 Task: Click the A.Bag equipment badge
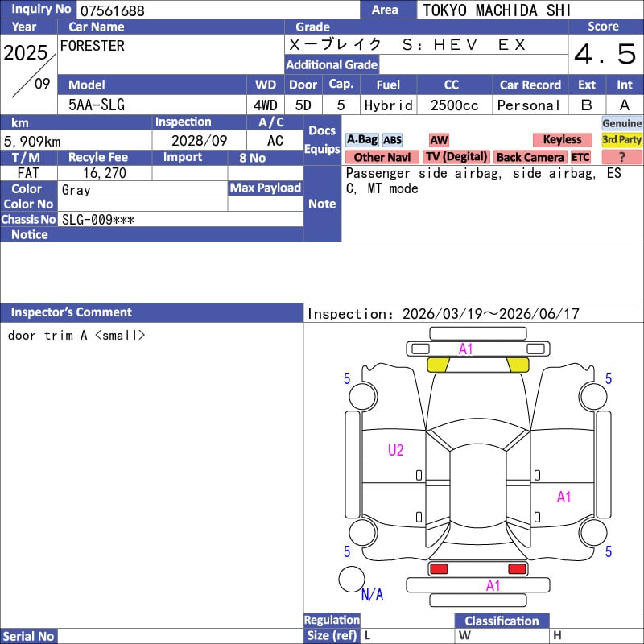pyautogui.click(x=361, y=140)
